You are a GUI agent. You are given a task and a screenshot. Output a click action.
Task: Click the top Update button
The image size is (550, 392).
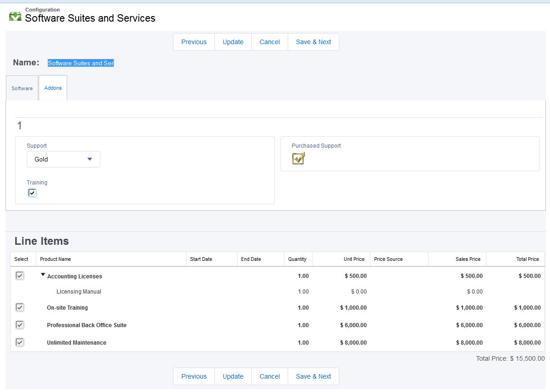click(x=233, y=42)
